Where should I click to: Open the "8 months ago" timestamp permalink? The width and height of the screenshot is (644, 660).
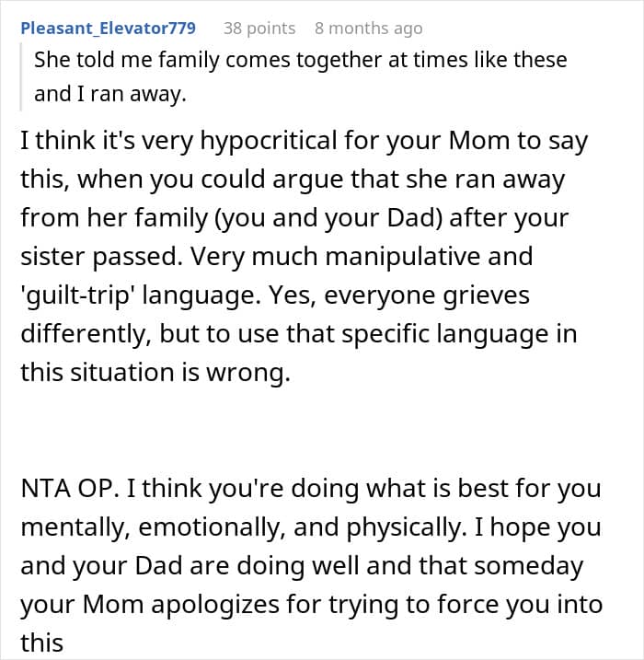point(368,28)
